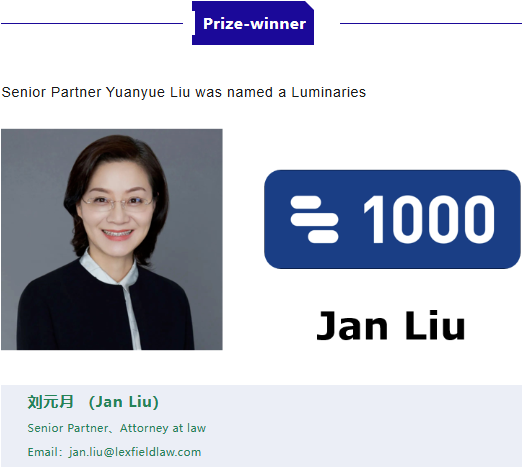The height and width of the screenshot is (467, 522).
Task: Click the portrait photo of Jan Liu
Action: click(x=112, y=239)
